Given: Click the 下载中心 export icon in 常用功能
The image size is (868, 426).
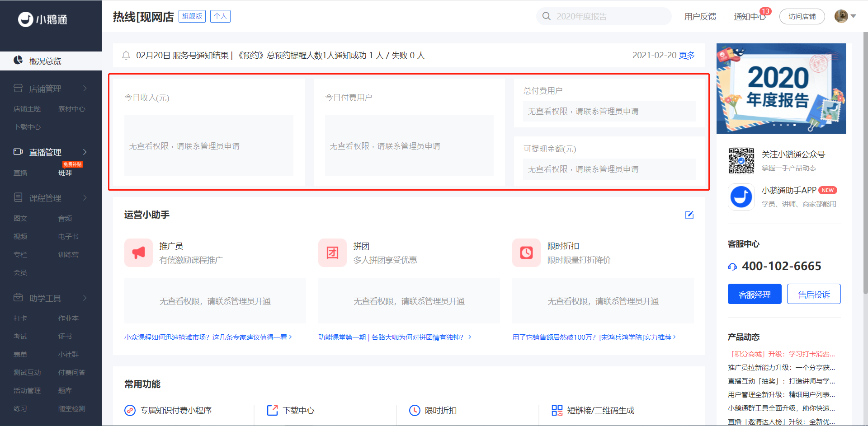Looking at the screenshot, I should pos(272,410).
